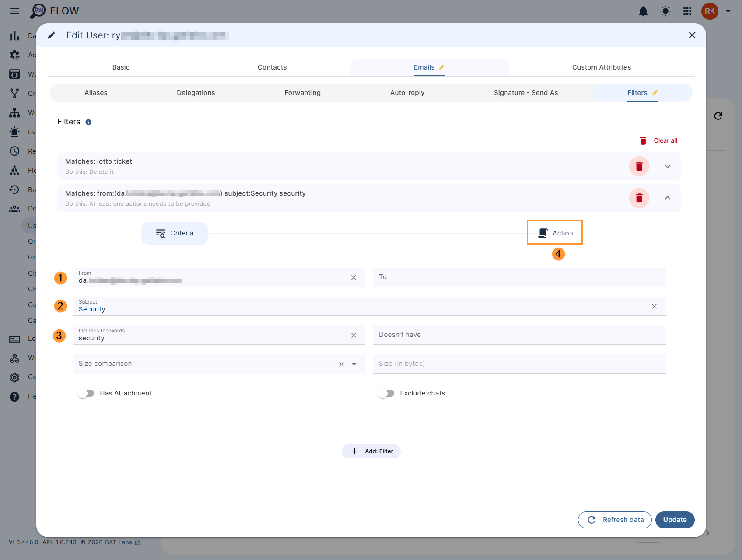
Task: Click the Size (in bytes) field
Action: tap(519, 364)
